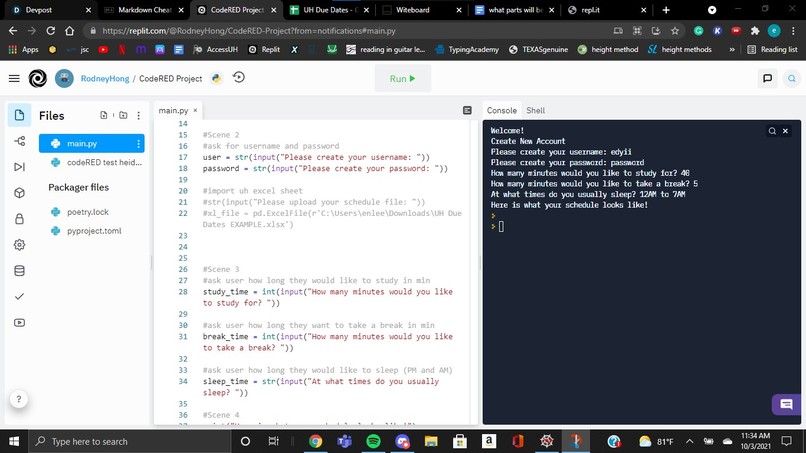This screenshot has width=806, height=453.
Task: Open the RodneyHong user link
Action: pos(105,78)
